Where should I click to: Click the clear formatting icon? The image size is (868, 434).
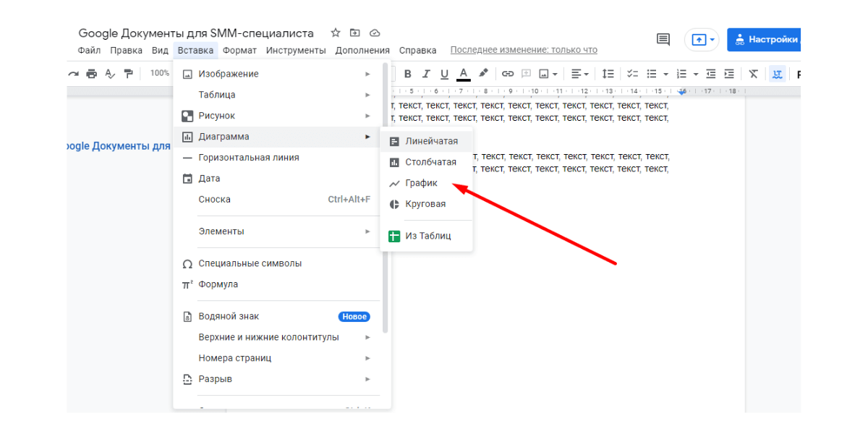click(x=753, y=74)
